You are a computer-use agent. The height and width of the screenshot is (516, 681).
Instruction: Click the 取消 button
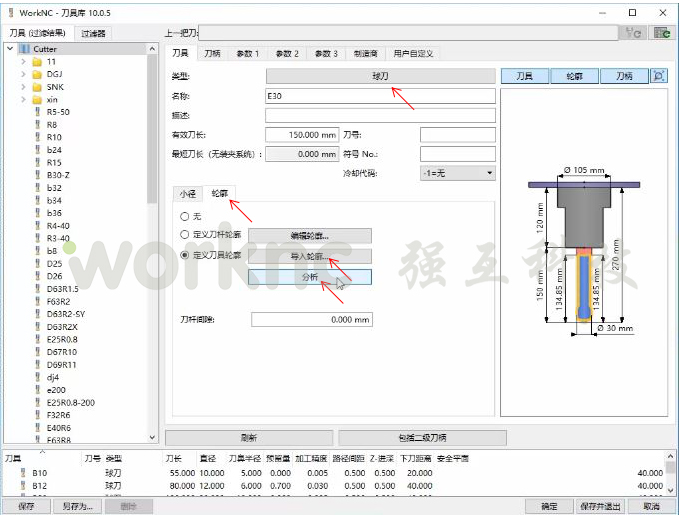pyautogui.click(x=651, y=506)
